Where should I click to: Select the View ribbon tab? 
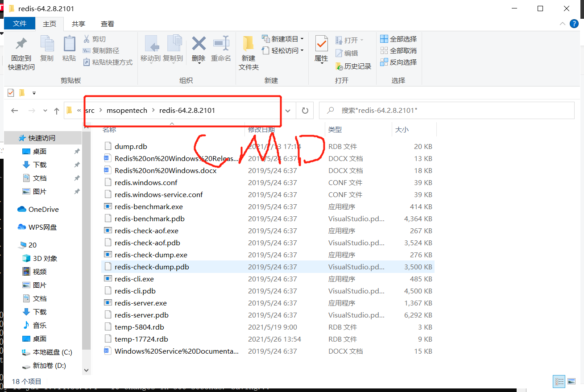click(108, 24)
